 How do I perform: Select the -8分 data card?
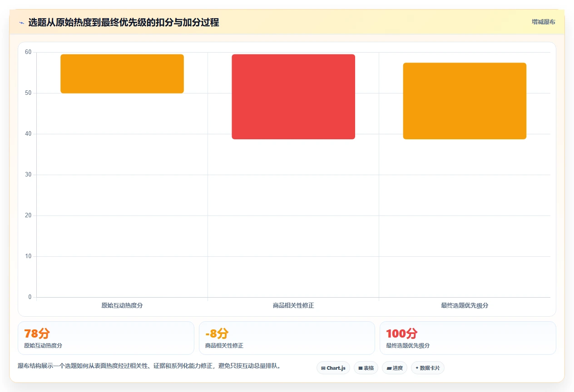[287, 338]
